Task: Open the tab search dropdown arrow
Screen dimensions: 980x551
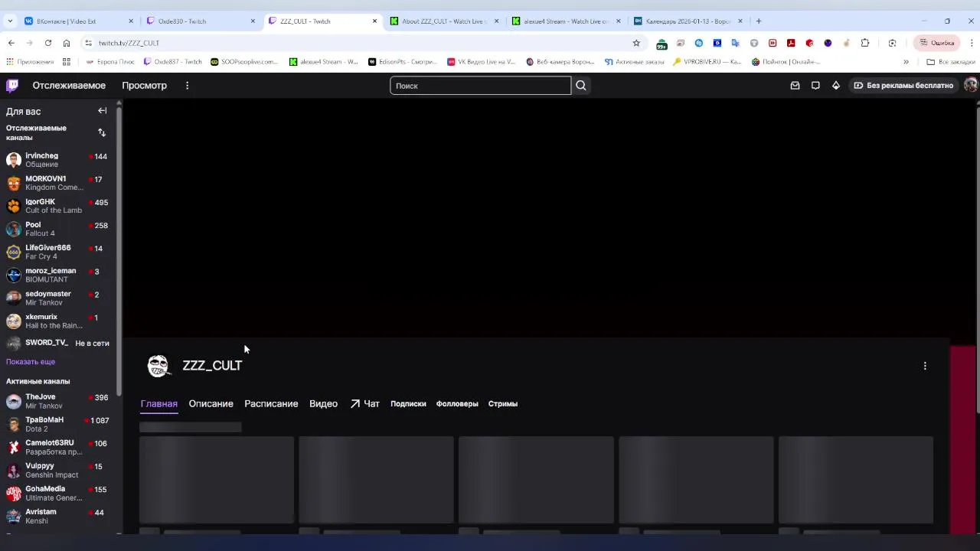Action: click(10, 21)
